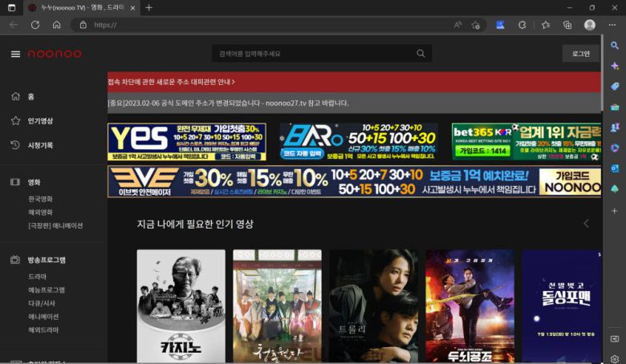The width and height of the screenshot is (626, 364).
Task: Open the 트롤리 poster
Action: point(373,305)
